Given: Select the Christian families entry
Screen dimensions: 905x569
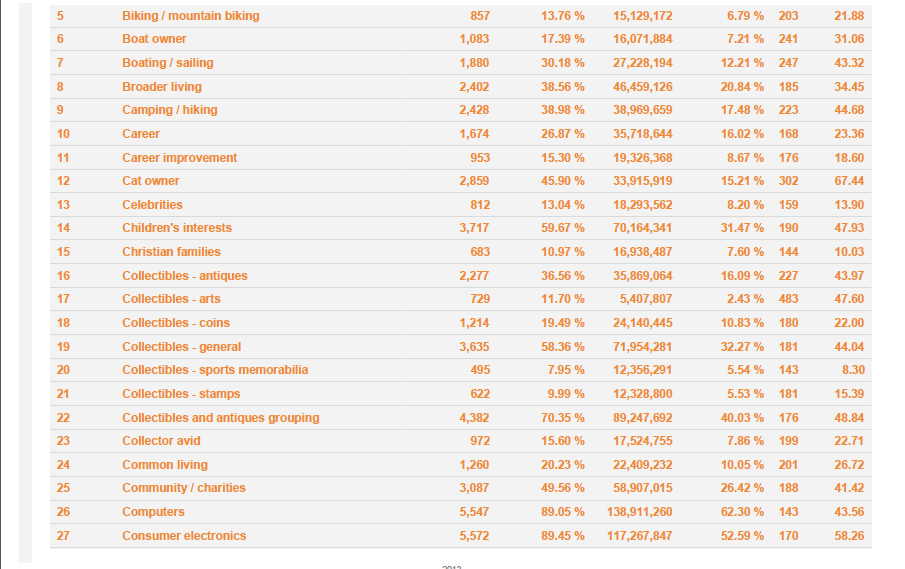Looking at the screenshot, I should pos(171,252).
